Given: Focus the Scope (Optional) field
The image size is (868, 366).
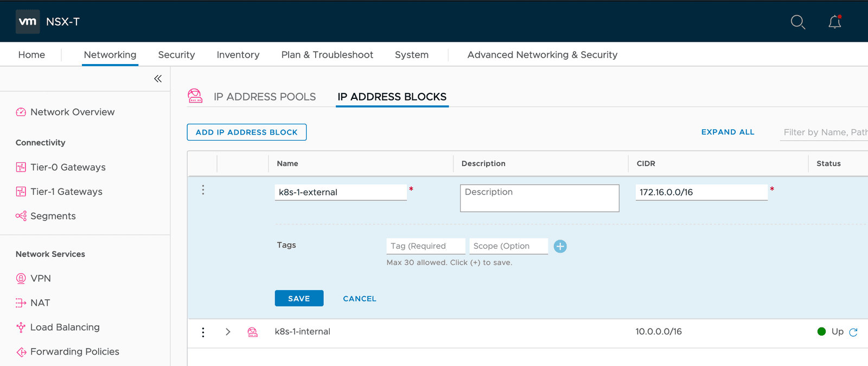Looking at the screenshot, I should (x=509, y=246).
